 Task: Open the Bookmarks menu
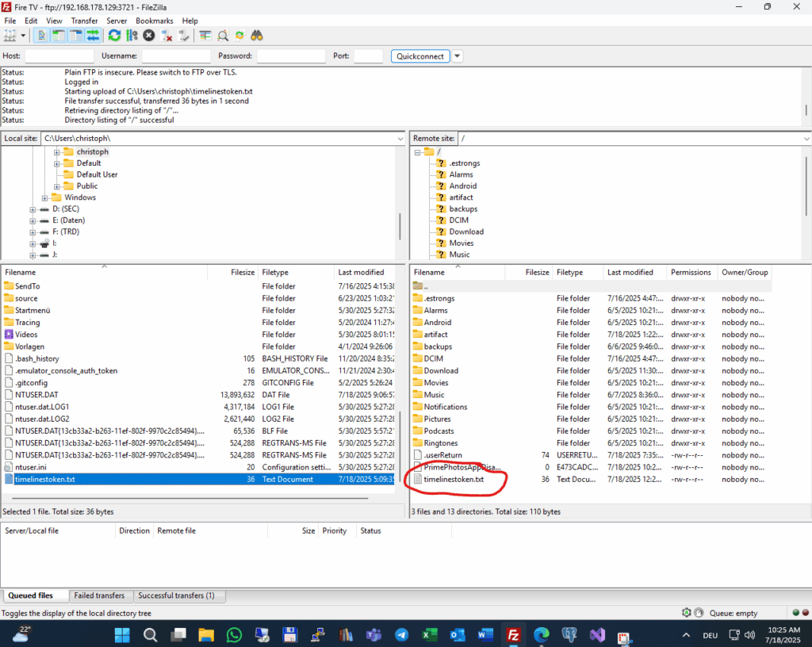155,21
